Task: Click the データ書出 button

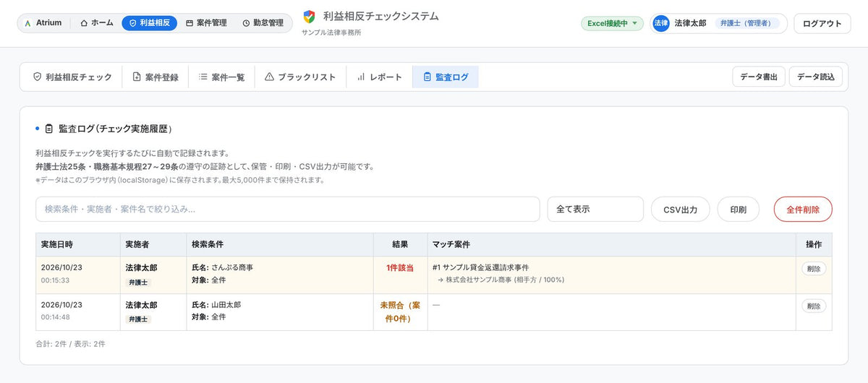Action: [x=759, y=77]
